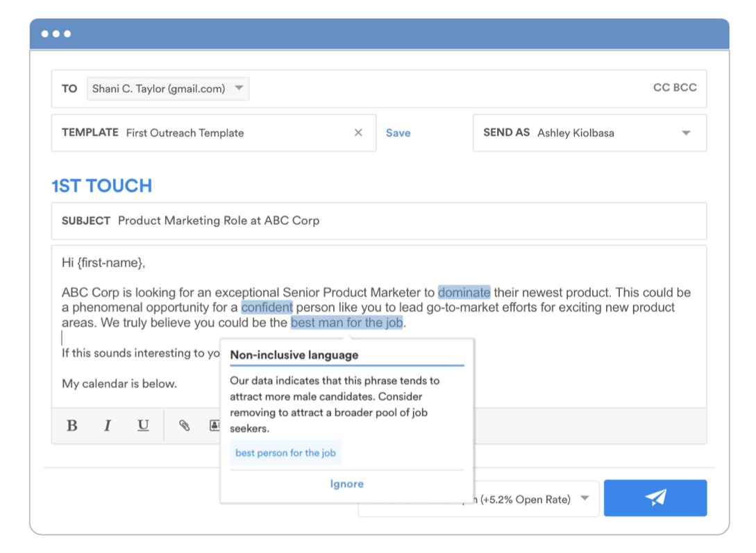Screen dimensions: 756x553
Task: Open the send time Open Rate dropdown
Action: point(585,499)
